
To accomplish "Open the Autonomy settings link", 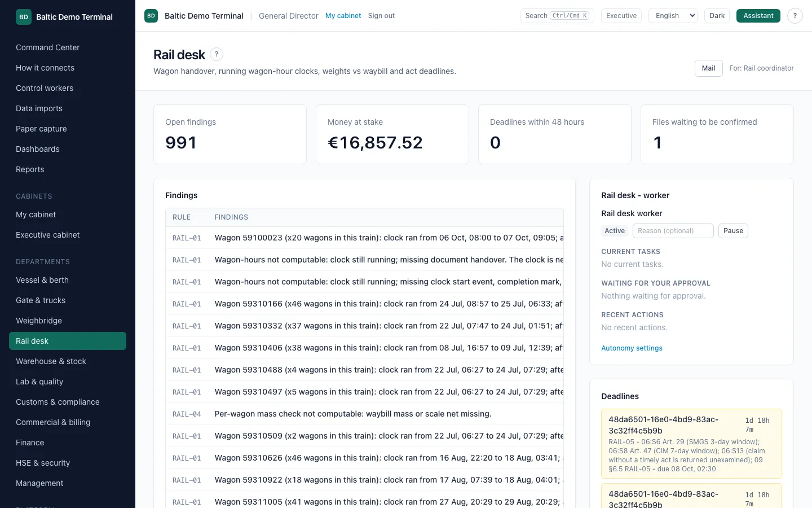I will [632, 348].
